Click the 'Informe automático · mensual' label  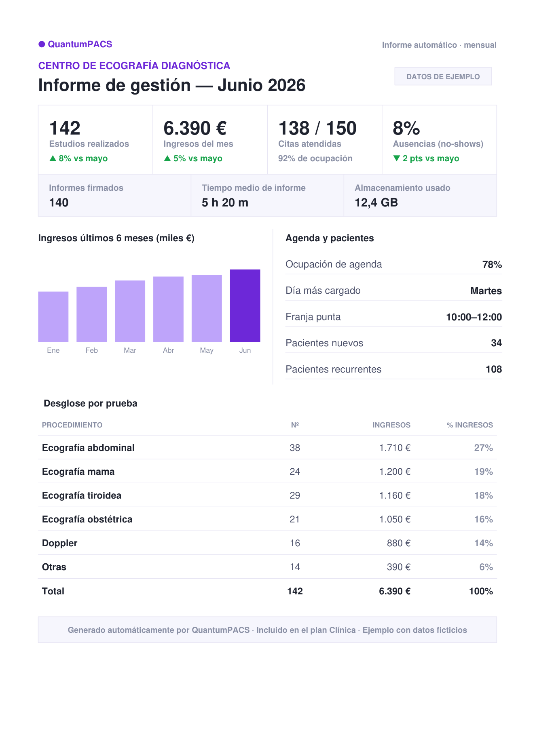click(x=439, y=45)
